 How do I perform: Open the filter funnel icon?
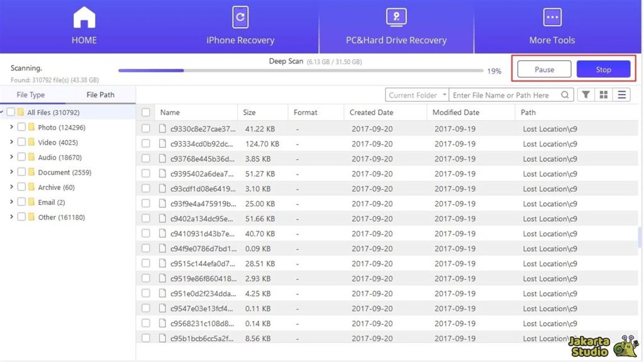point(586,94)
